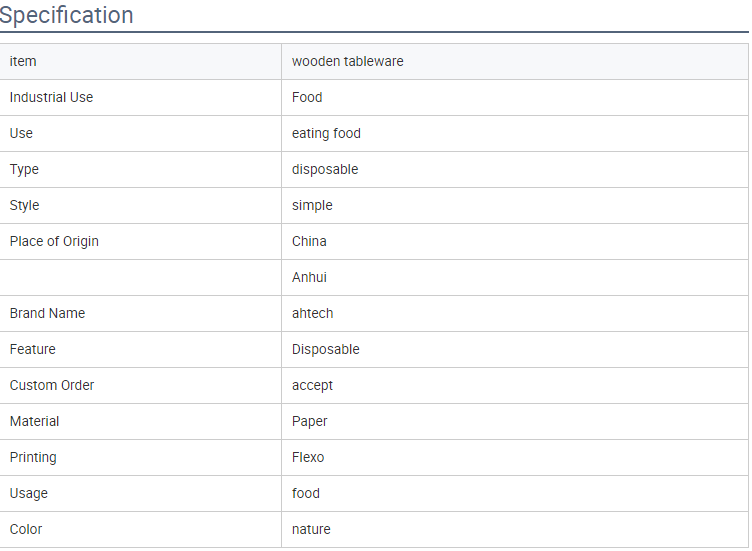Click the Specification heading
Image resolution: width=752 pixels, height=551 pixels.
66,15
